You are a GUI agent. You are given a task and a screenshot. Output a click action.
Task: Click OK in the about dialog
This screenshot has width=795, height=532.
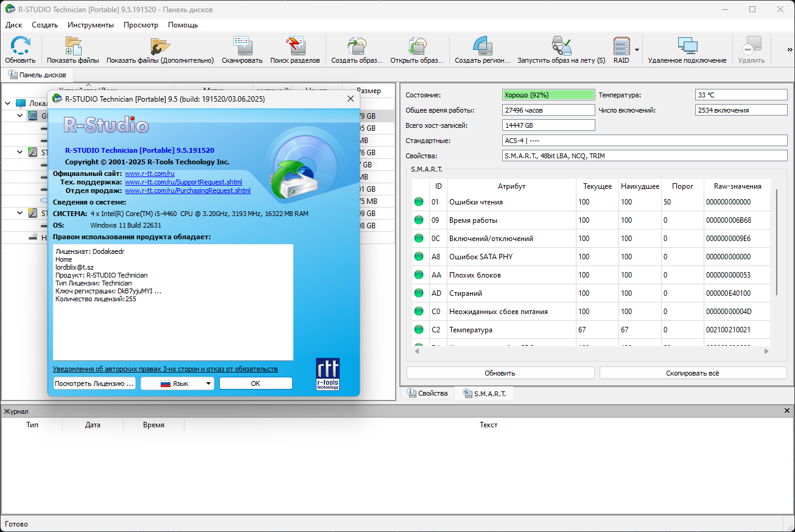(256, 383)
